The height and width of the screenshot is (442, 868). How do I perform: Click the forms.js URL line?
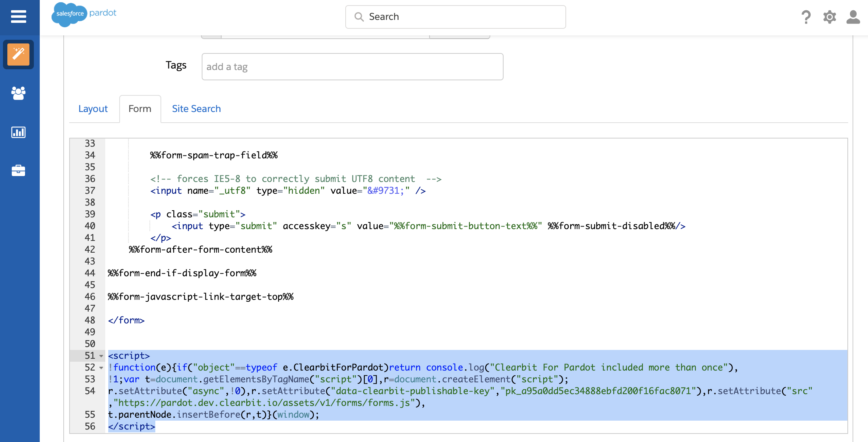267,403
